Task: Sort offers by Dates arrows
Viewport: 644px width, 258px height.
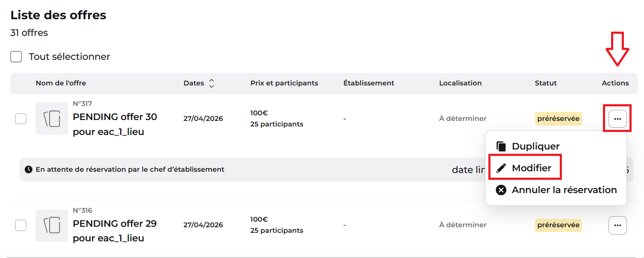Action: pyautogui.click(x=211, y=83)
